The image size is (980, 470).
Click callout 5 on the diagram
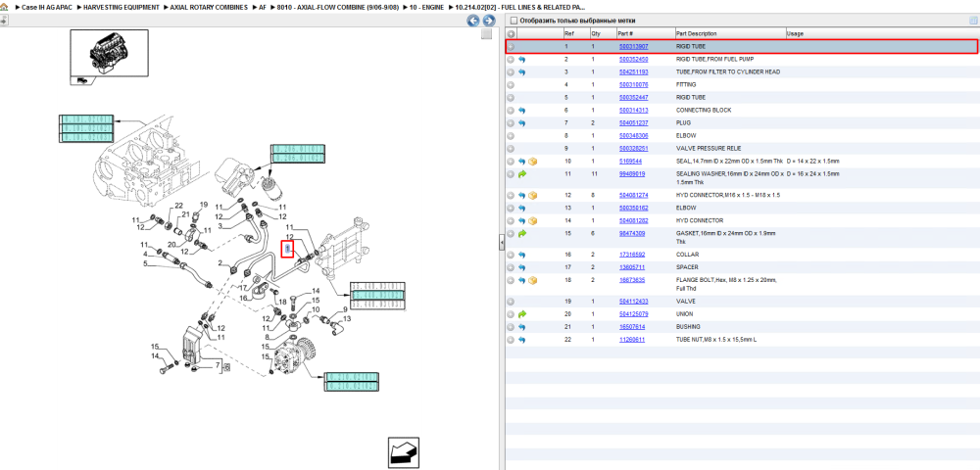click(145, 263)
